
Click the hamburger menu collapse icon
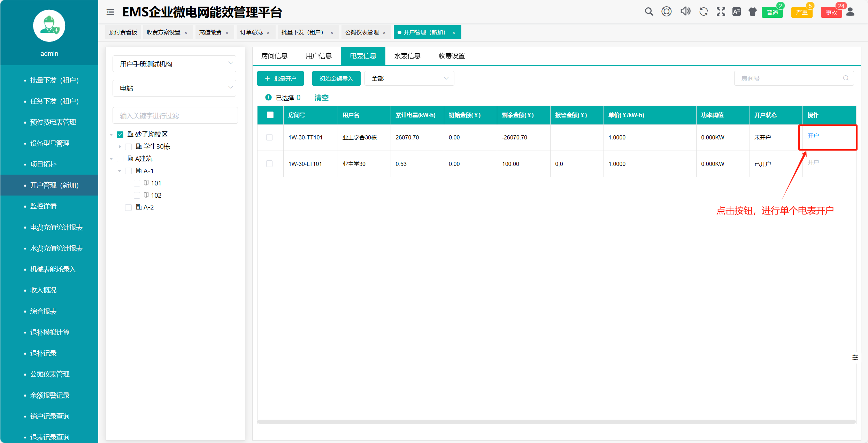coord(110,12)
